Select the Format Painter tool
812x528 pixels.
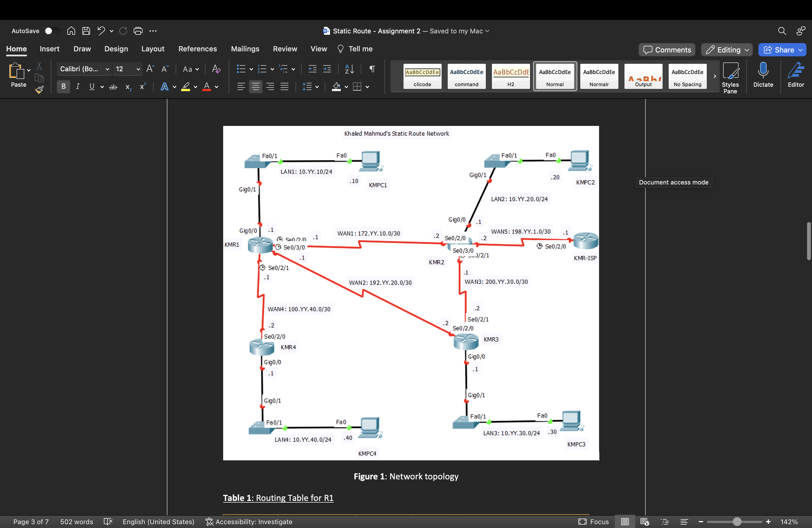point(39,90)
